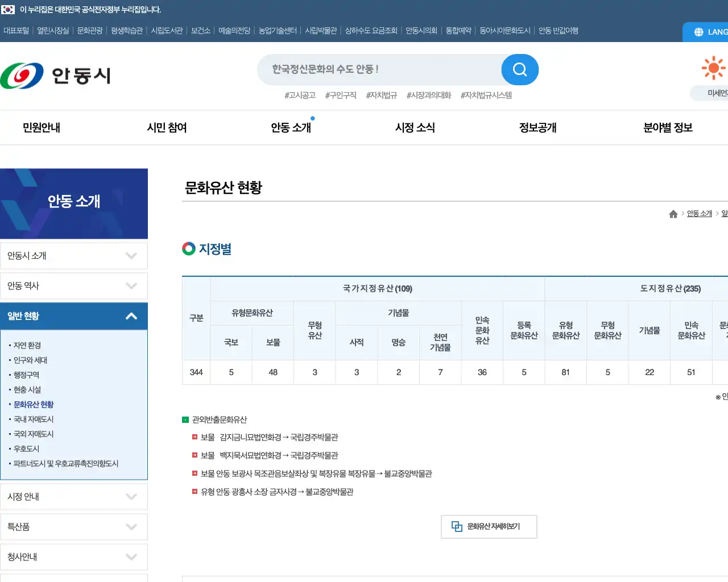728x582 pixels.
Task: Open the language globe icon
Action: pyautogui.click(x=698, y=32)
